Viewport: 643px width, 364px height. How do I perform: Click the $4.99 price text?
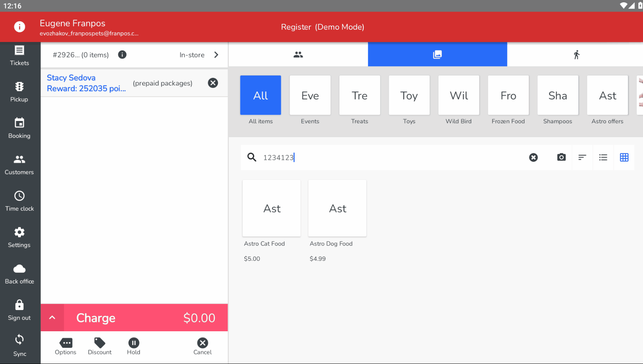(x=318, y=259)
